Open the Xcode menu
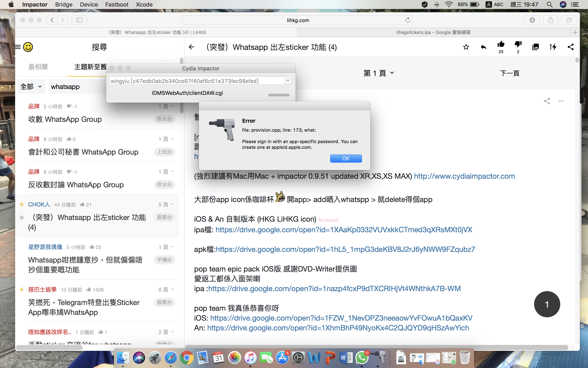 144,4
